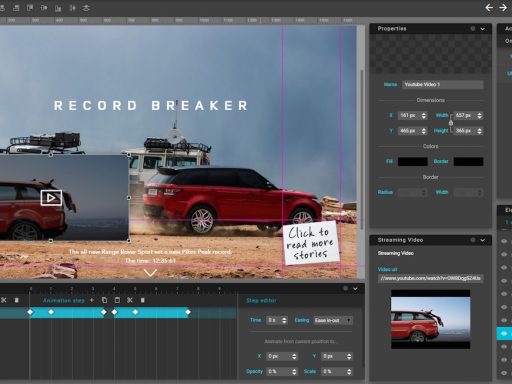Click the undo left arrow in top bar
The width and height of the screenshot is (512, 384).
tap(489, 7)
